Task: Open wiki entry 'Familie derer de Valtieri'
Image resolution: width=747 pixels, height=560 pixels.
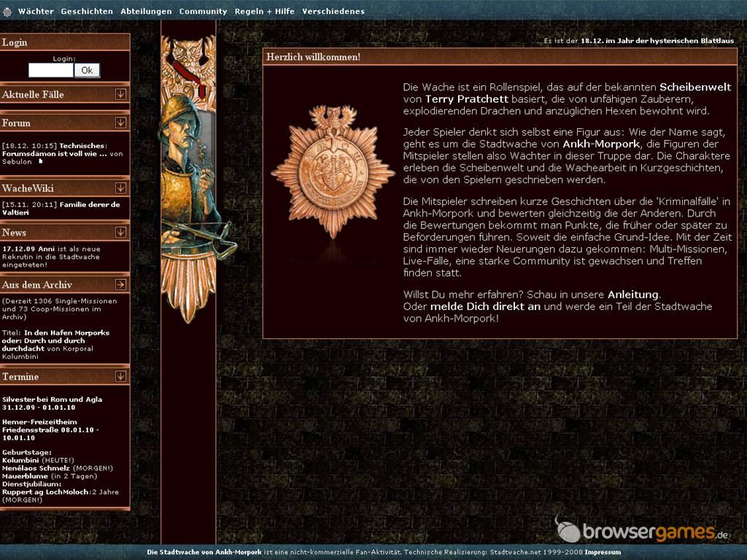Action: [x=61, y=209]
